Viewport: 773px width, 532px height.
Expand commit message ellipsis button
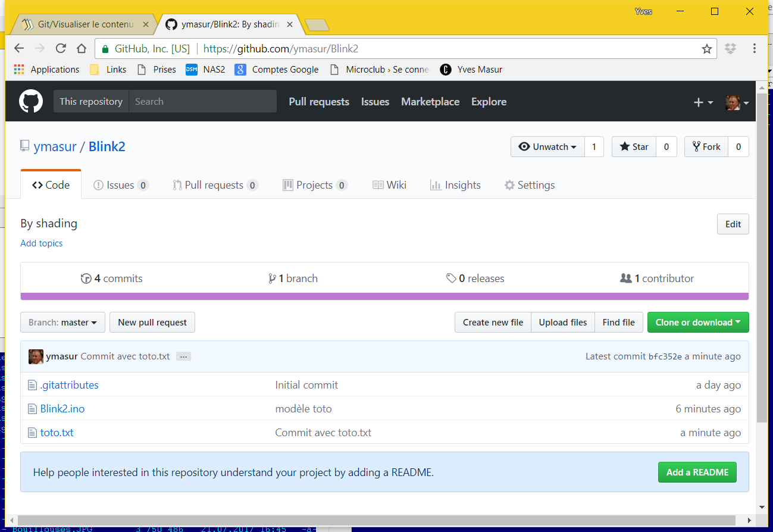coord(183,356)
